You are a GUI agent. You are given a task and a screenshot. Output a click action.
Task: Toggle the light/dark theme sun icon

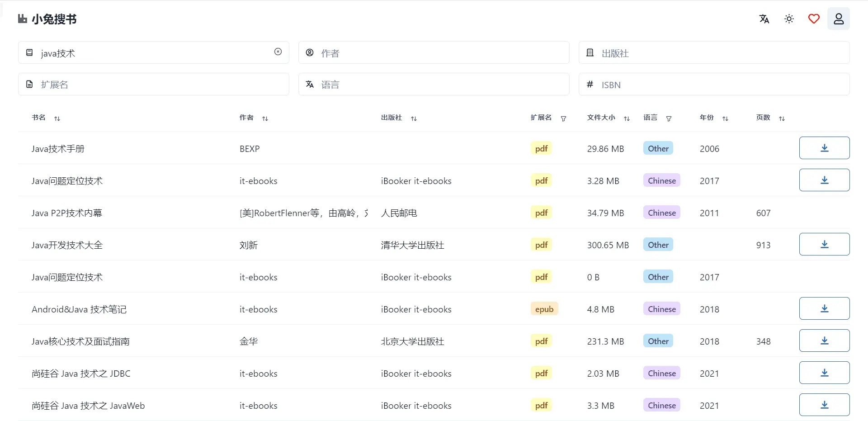click(x=789, y=19)
